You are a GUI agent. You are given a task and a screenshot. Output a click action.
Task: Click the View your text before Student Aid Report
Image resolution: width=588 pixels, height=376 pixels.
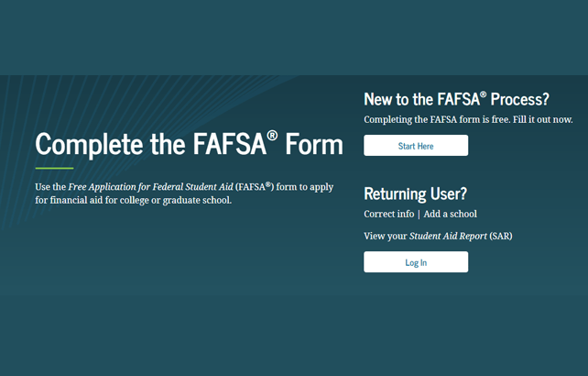pos(385,237)
